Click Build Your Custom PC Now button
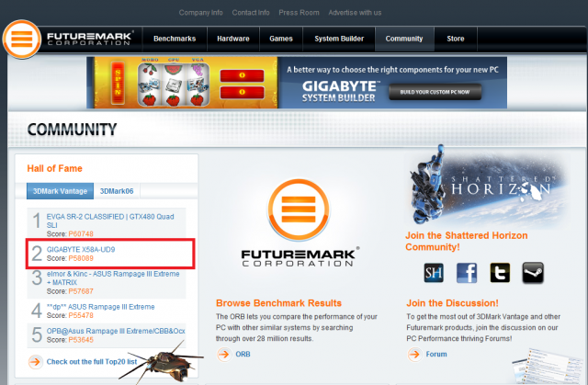Viewport: 588px width, 385px height. [x=435, y=92]
